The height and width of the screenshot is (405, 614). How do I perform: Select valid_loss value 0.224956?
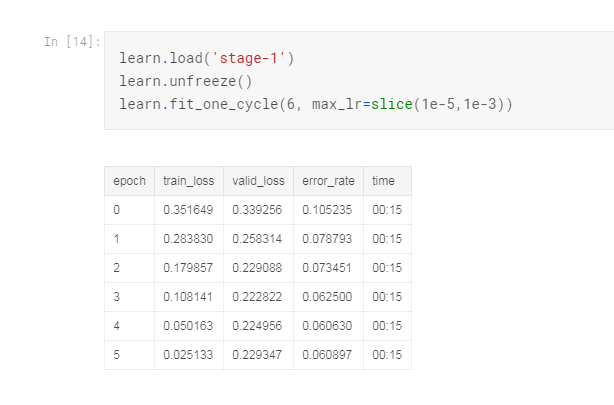[257, 326]
